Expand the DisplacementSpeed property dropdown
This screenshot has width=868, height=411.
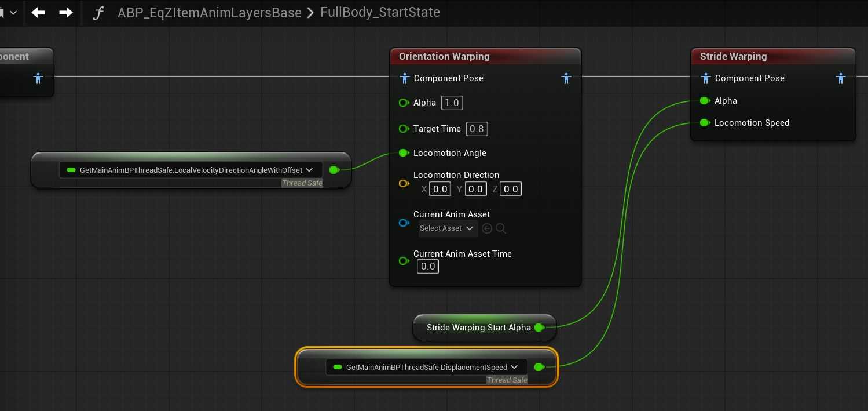point(514,367)
